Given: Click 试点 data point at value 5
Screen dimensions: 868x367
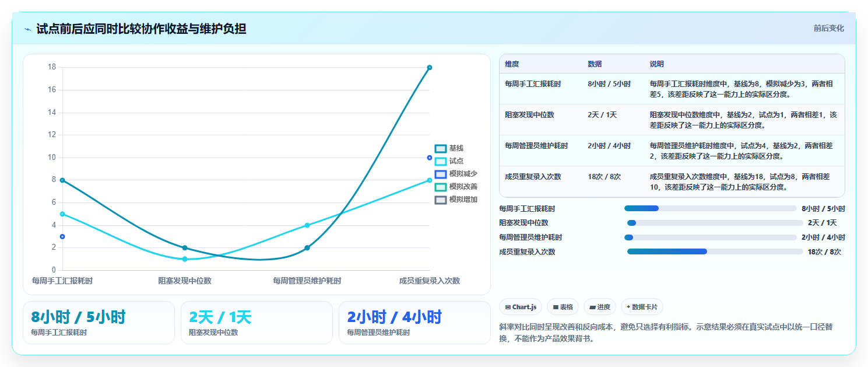Looking at the screenshot, I should coord(62,214).
